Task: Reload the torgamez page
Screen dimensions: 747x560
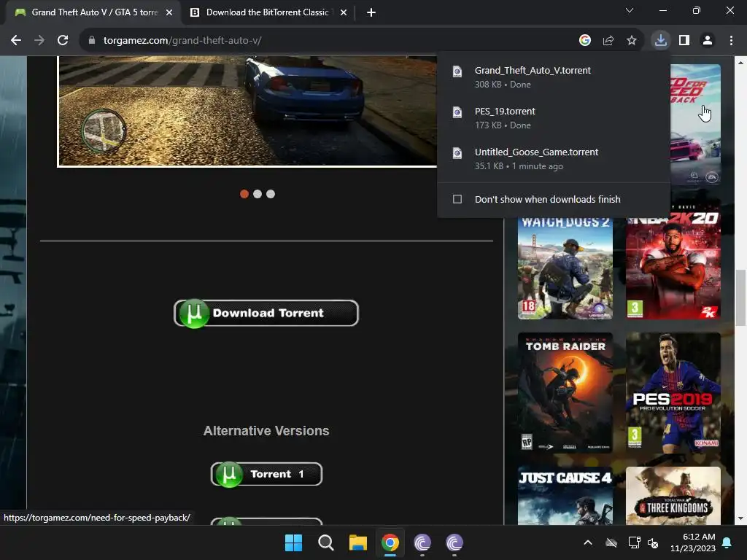Action: click(x=63, y=41)
